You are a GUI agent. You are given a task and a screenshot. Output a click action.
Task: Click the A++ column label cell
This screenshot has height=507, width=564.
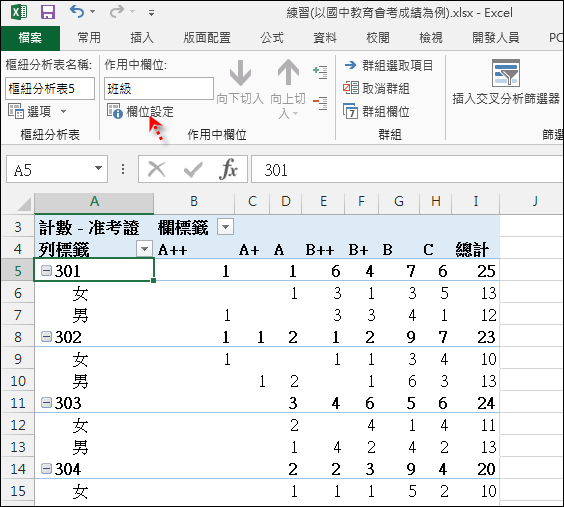[x=194, y=249]
